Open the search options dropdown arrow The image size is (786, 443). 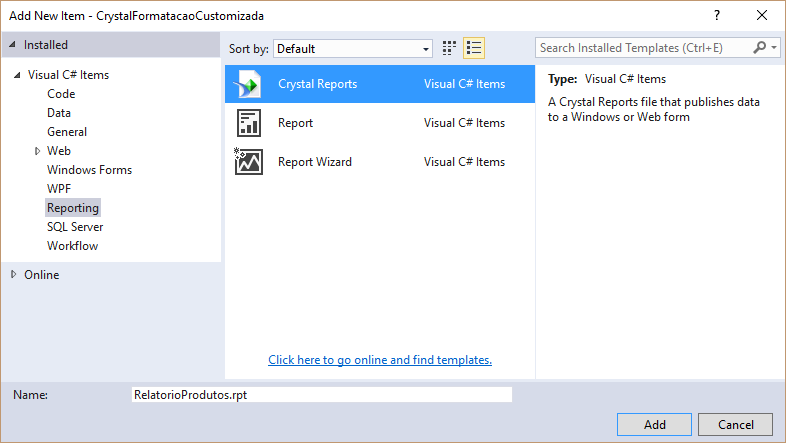coord(774,48)
